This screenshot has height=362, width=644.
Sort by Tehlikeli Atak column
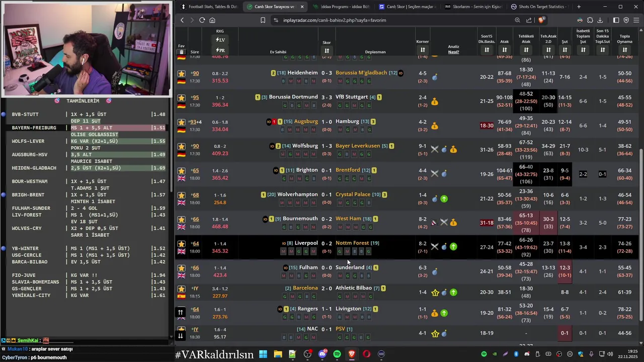click(x=526, y=50)
